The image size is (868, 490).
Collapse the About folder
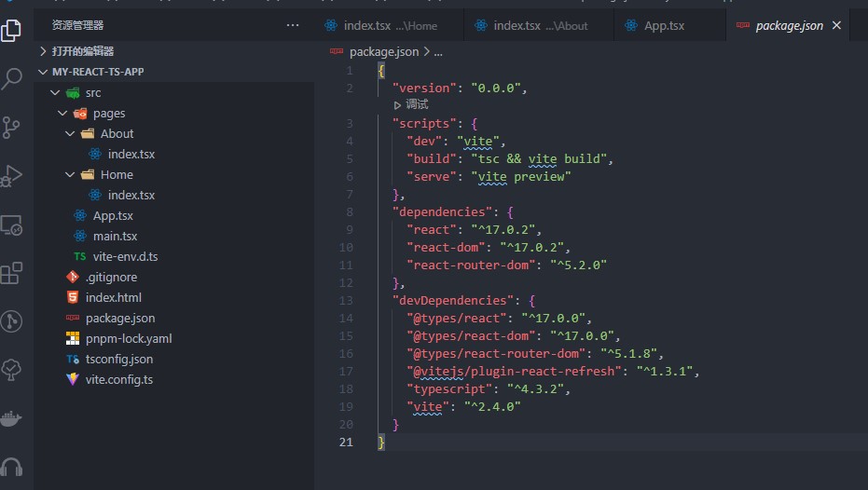coord(117,133)
